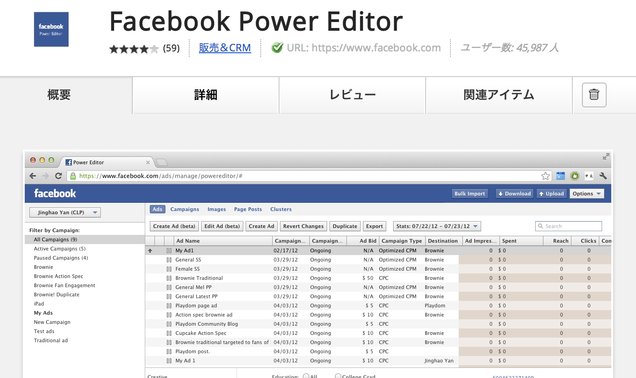Viewport: 636px width, 378px height.
Task: Click the fullscreen expand arrows icon
Action: click(x=606, y=157)
